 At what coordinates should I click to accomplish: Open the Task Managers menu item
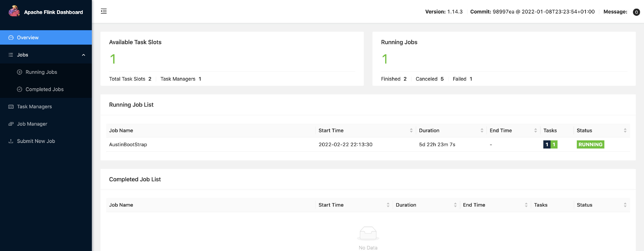pos(34,106)
